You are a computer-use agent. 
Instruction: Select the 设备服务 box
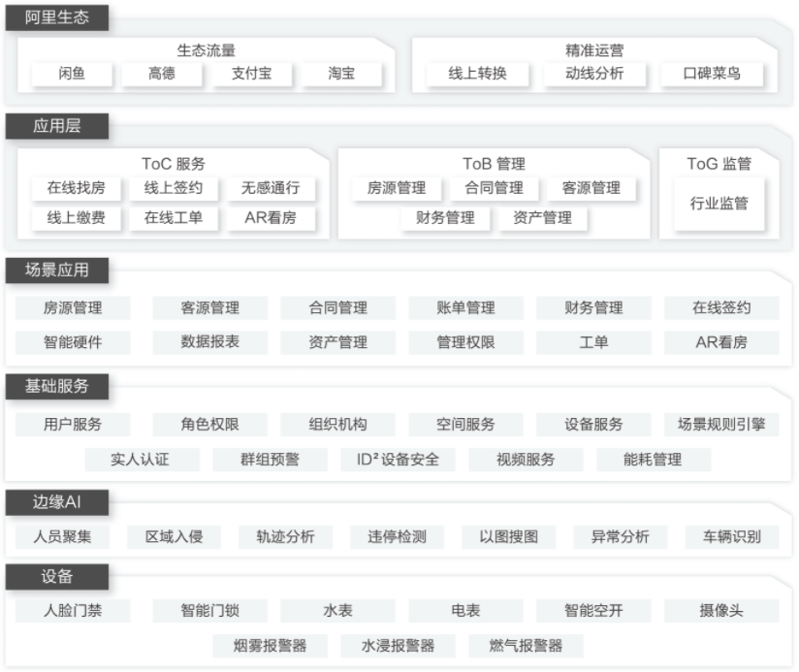coord(594,425)
